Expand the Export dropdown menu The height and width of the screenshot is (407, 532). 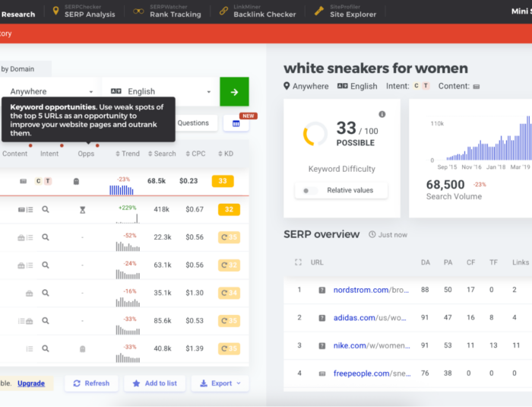click(x=220, y=383)
